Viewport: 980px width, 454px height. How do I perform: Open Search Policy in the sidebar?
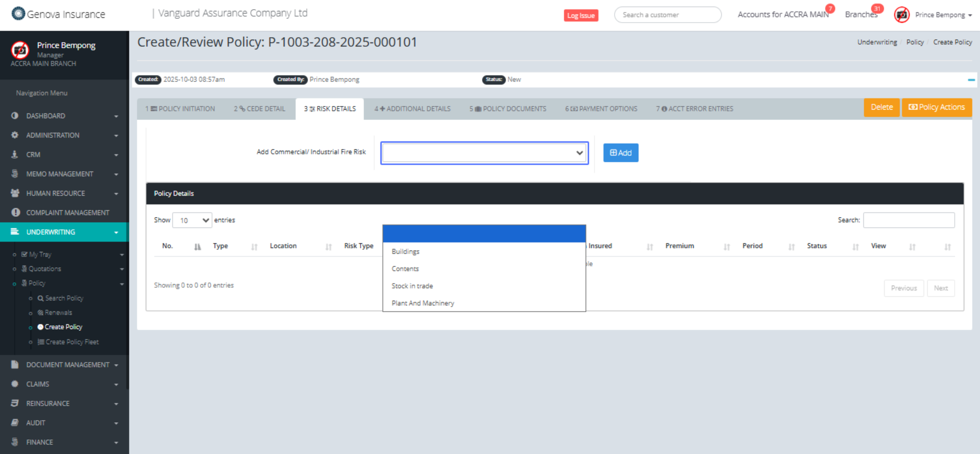pyautogui.click(x=64, y=298)
